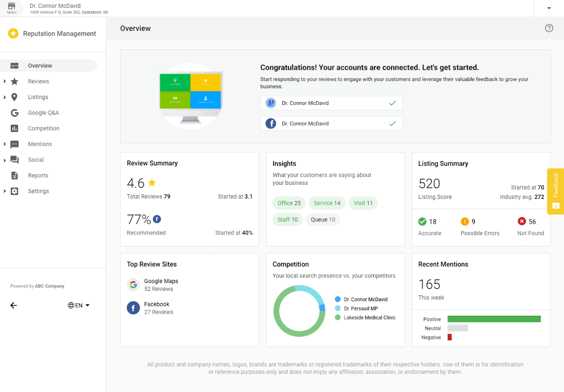Open the top-right account dropdown arrow
The height and width of the screenshot is (392, 564).
[x=549, y=8]
